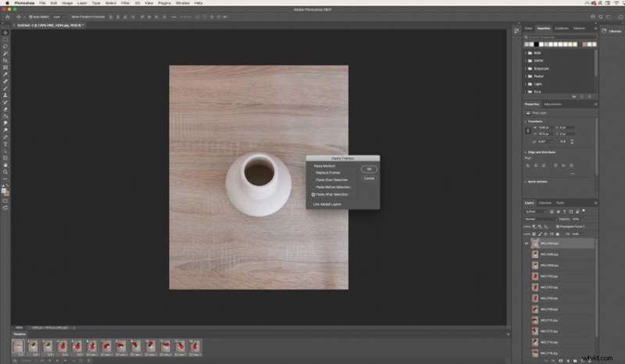Image resolution: width=625 pixels, height=364 pixels.
Task: Expand the RGB swatch folder
Action: [x=526, y=53]
